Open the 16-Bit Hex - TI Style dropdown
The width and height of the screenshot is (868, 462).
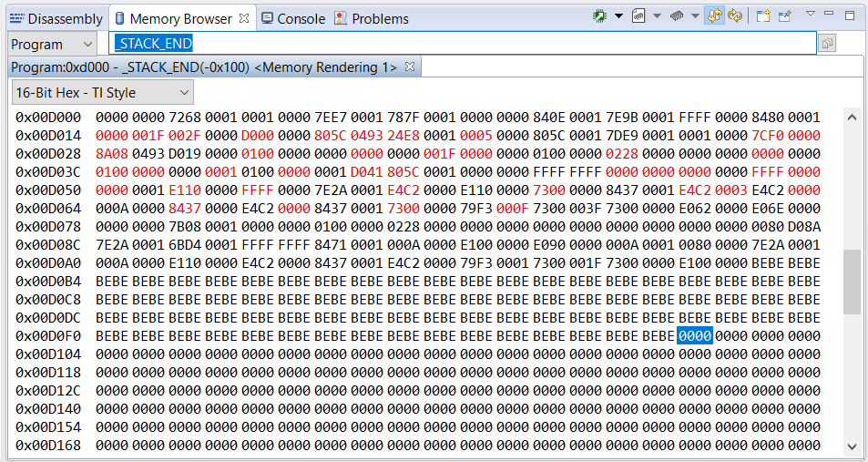[103, 93]
